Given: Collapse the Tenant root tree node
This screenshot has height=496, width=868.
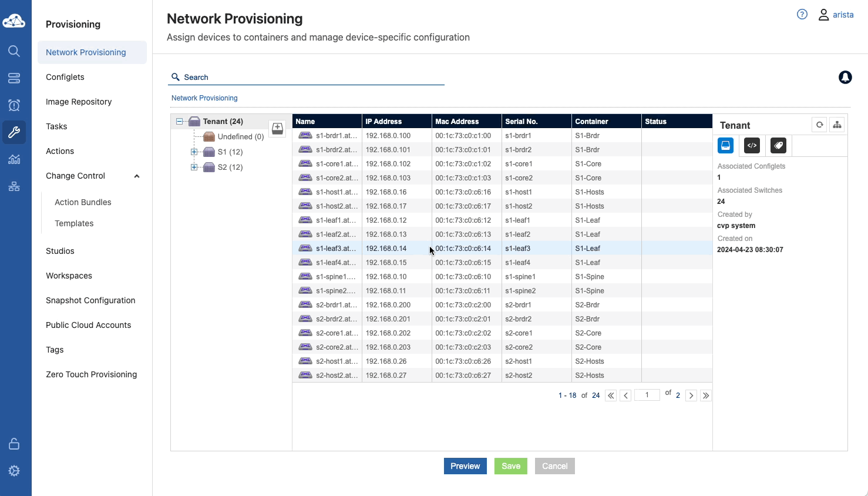Looking at the screenshot, I should pos(180,122).
